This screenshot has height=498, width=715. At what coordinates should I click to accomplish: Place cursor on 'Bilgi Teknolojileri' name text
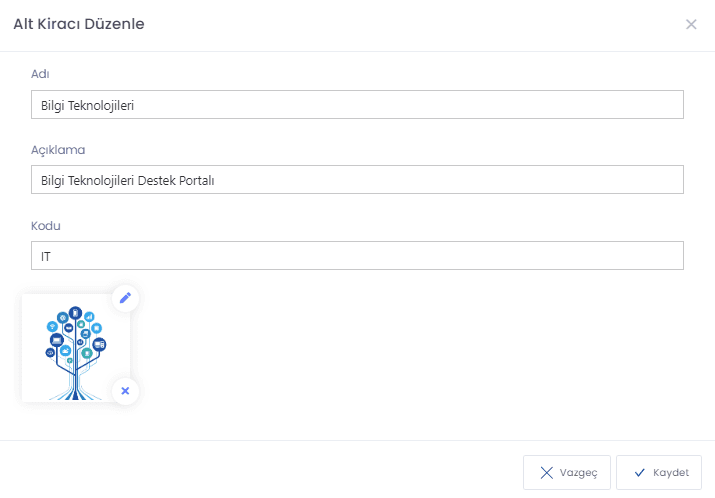(88, 106)
